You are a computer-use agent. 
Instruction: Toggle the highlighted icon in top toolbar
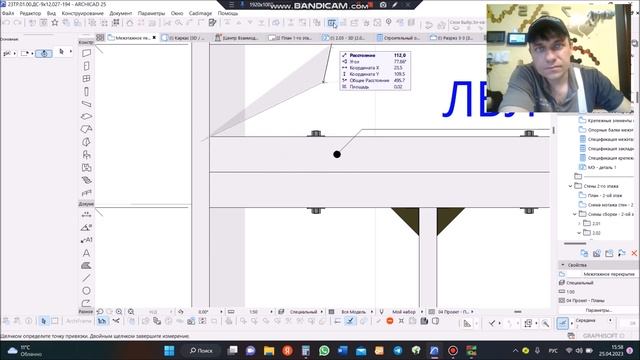332,23
